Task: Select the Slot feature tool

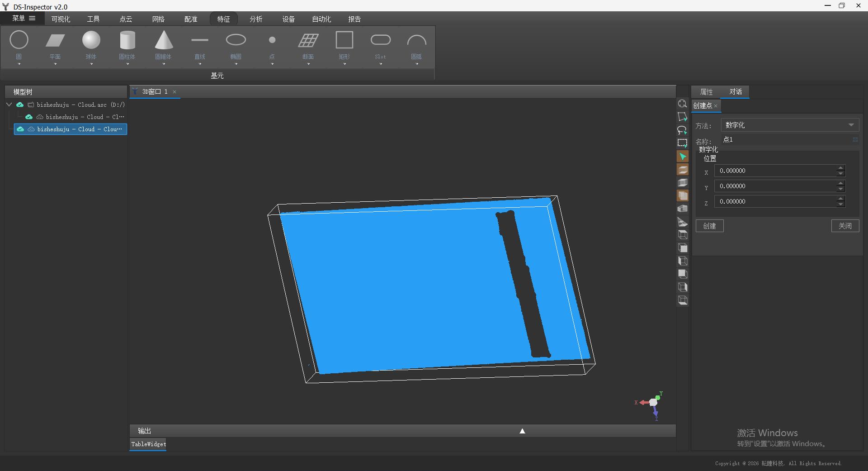Action: click(x=381, y=44)
